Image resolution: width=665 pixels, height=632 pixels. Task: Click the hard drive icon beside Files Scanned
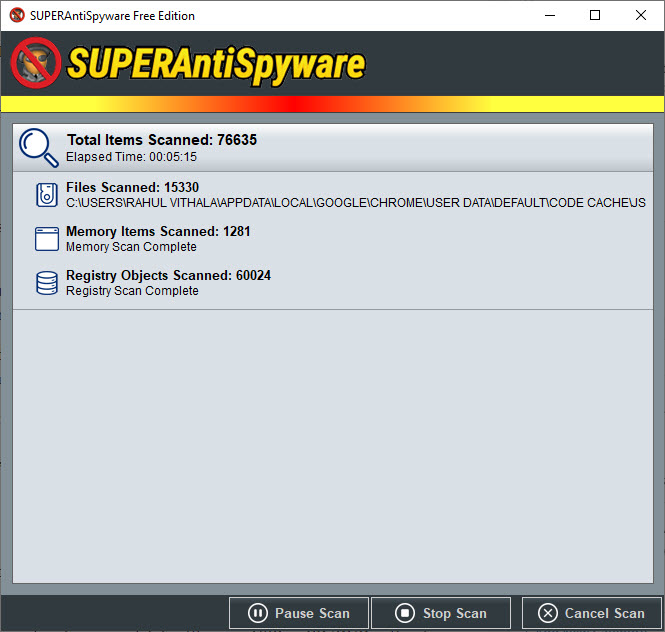47,195
